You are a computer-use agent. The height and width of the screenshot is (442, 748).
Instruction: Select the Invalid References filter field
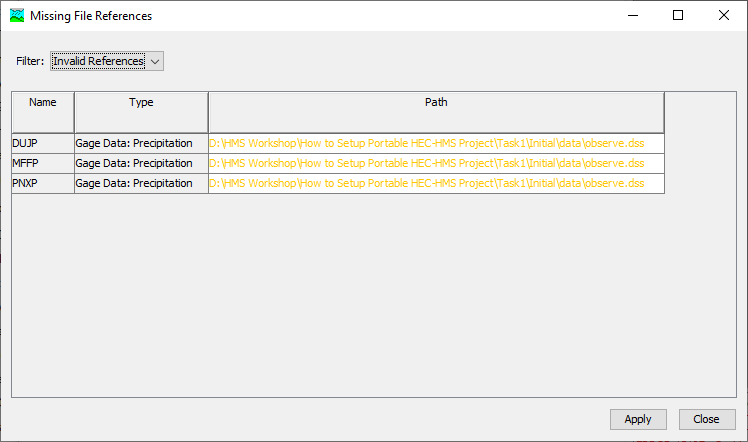point(107,62)
